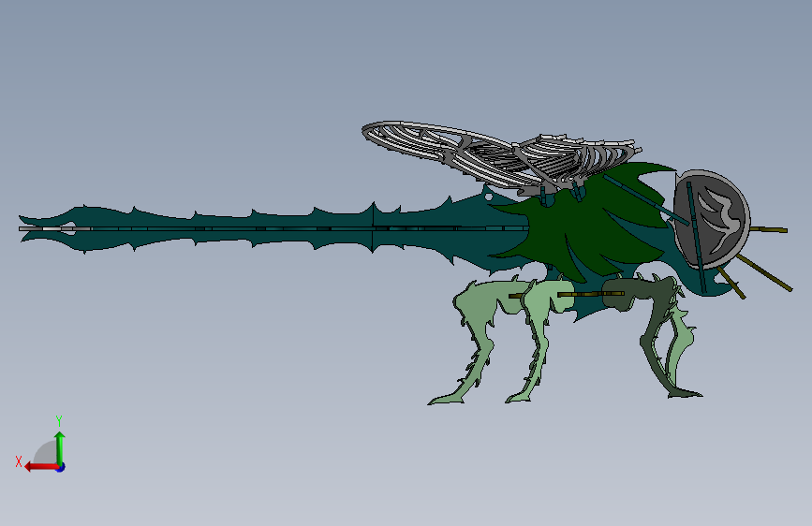Click the small round hole near the wing base
The image size is (812, 526).
[488, 197]
